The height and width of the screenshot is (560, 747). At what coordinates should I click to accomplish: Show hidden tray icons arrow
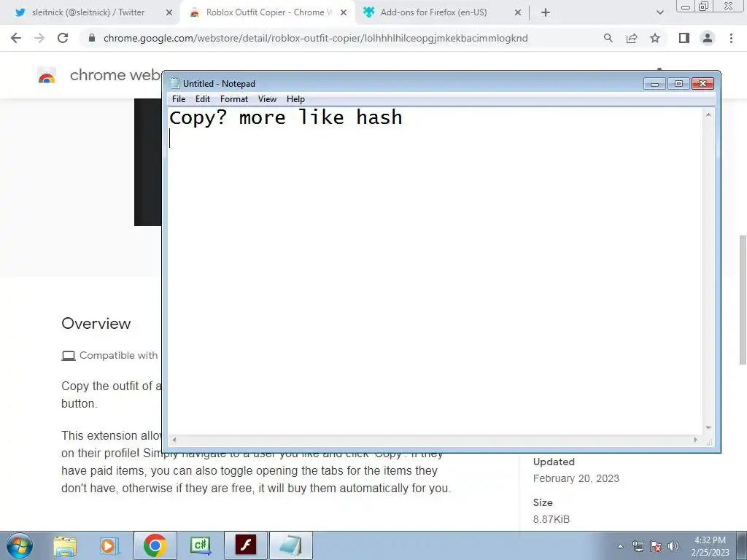620,546
